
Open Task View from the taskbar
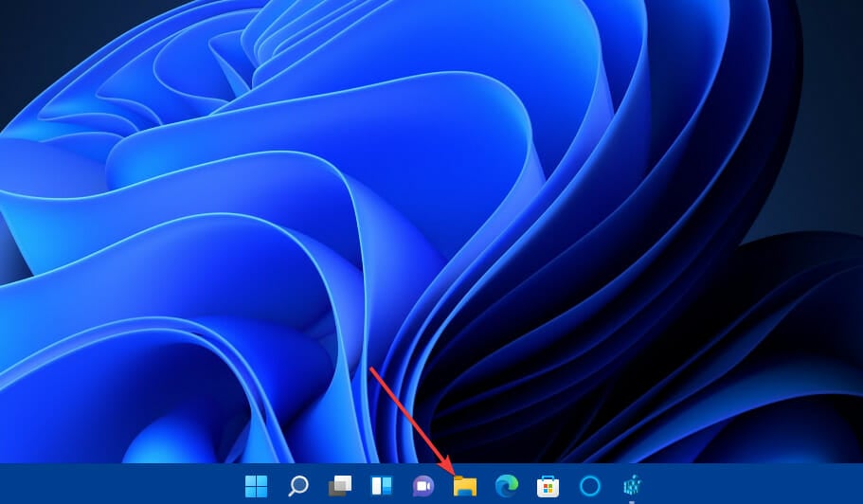tap(340, 486)
